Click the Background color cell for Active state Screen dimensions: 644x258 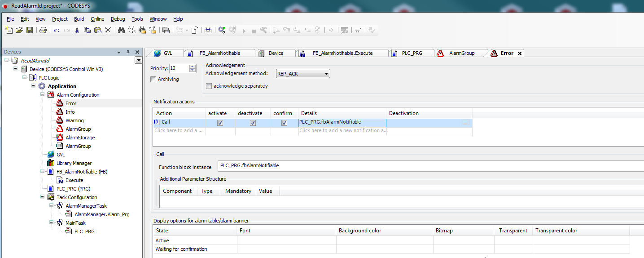coord(384,240)
